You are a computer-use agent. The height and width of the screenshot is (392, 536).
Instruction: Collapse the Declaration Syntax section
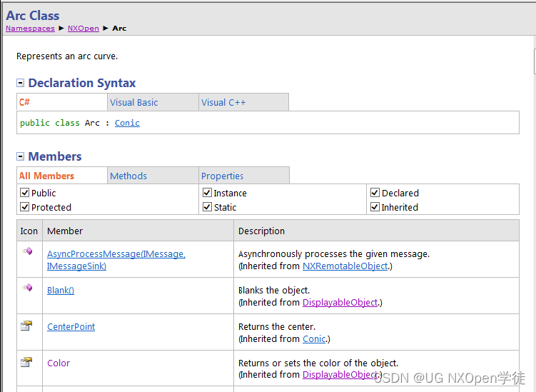click(x=21, y=84)
